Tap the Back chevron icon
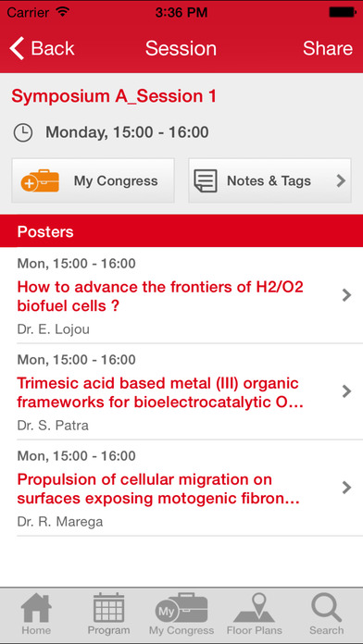Viewport: 363px width, 644px height. (18, 48)
